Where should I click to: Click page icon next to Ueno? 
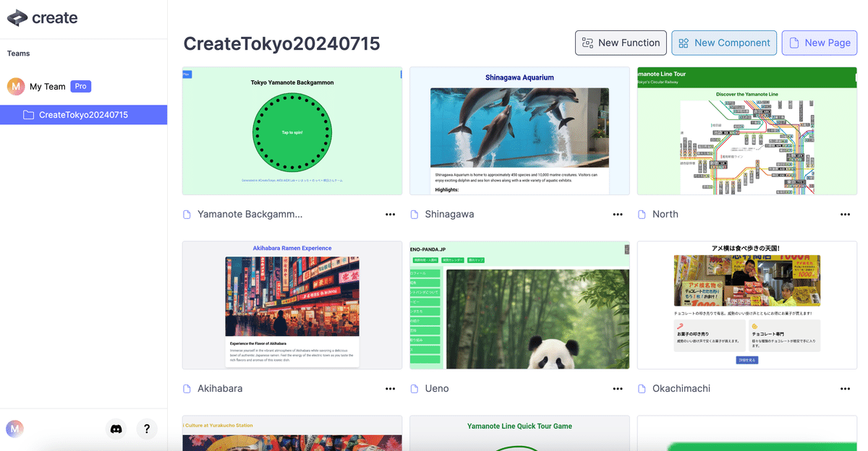[x=414, y=389]
